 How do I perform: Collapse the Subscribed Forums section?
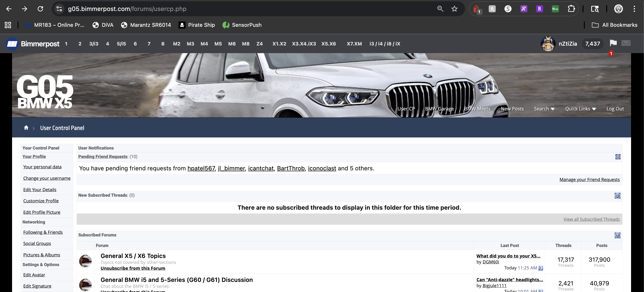coord(617,235)
